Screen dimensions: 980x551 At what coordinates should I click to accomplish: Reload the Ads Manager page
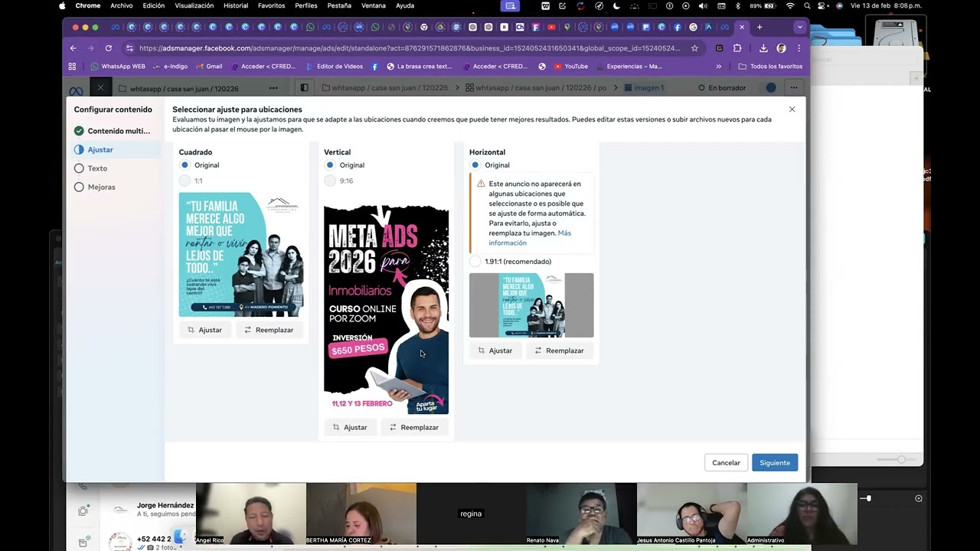tap(109, 48)
